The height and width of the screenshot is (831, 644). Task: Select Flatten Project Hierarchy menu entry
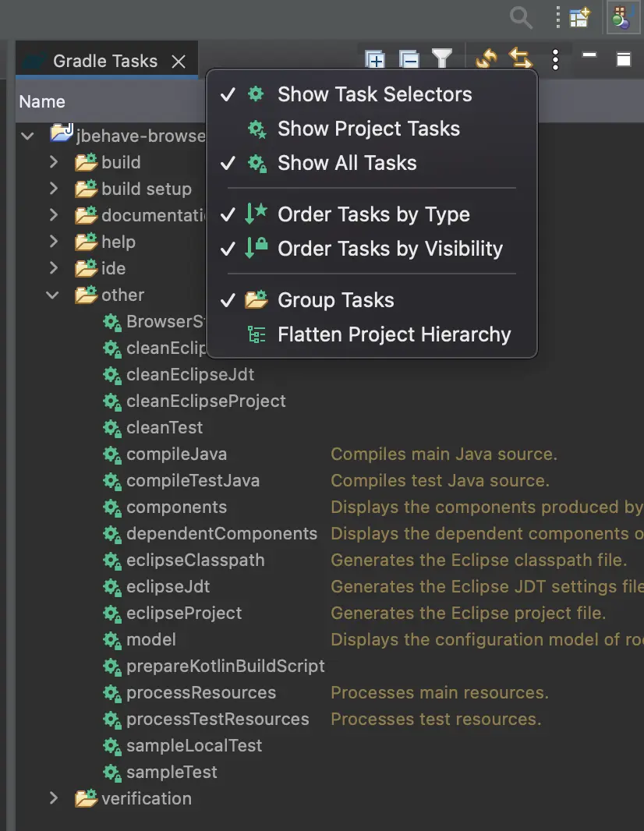tap(394, 334)
